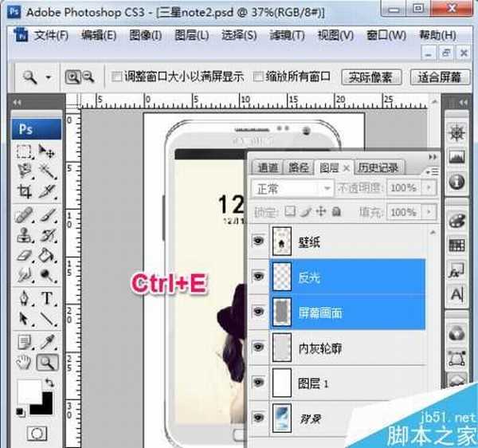Enable 调整窗口大小以满屏显示 checkbox

coord(117,77)
